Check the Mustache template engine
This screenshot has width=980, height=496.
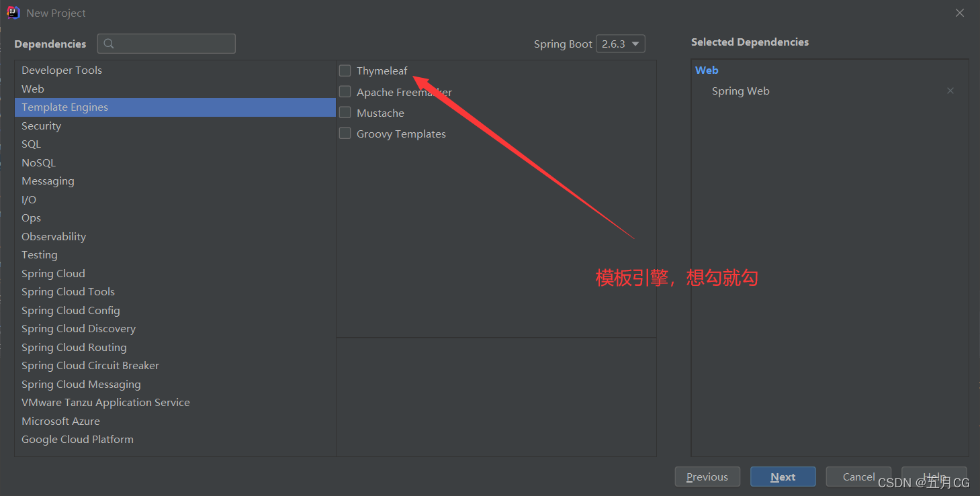tap(345, 112)
